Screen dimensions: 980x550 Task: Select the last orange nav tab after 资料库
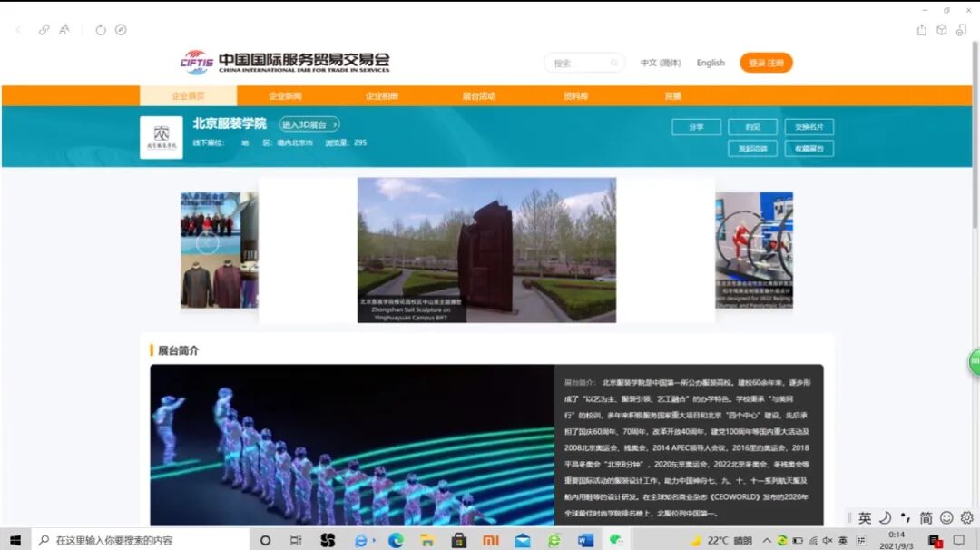[x=673, y=95]
